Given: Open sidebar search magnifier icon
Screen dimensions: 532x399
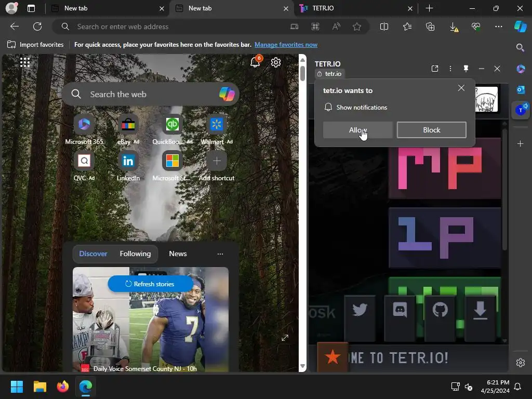Looking at the screenshot, I should click(520, 48).
